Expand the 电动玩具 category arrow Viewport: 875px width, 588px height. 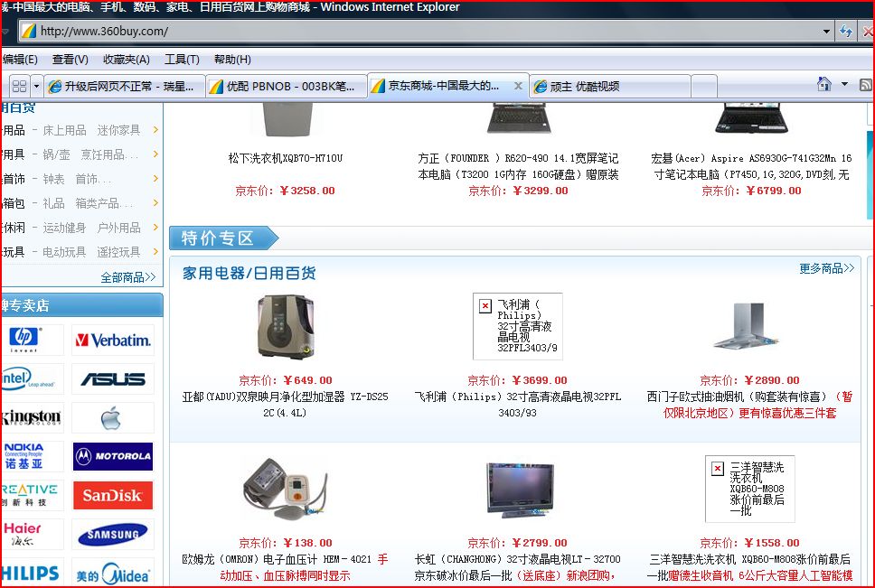[155, 252]
